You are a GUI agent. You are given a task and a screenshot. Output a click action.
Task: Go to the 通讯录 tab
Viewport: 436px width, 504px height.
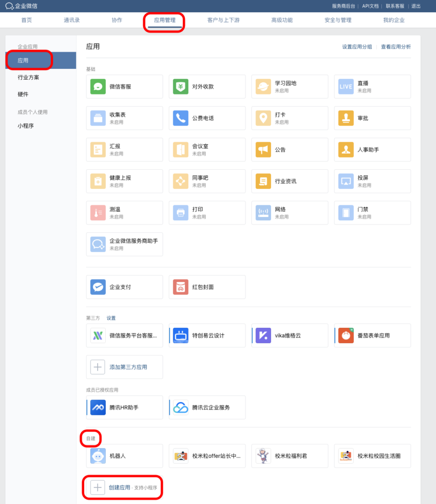tap(71, 20)
